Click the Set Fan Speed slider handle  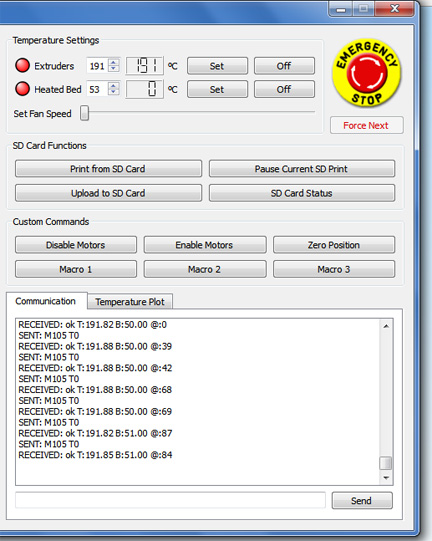pyautogui.click(x=85, y=113)
